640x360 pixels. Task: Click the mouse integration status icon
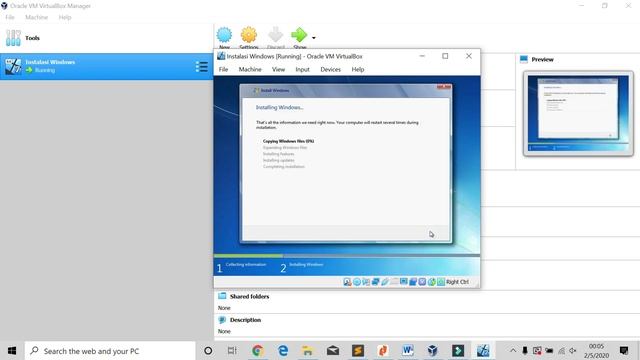431,282
